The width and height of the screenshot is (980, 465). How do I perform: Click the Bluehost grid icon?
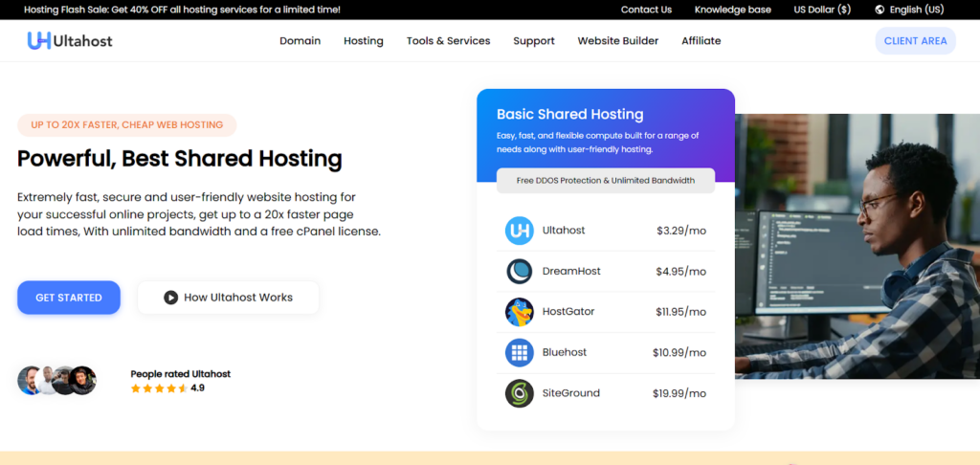coord(519,353)
